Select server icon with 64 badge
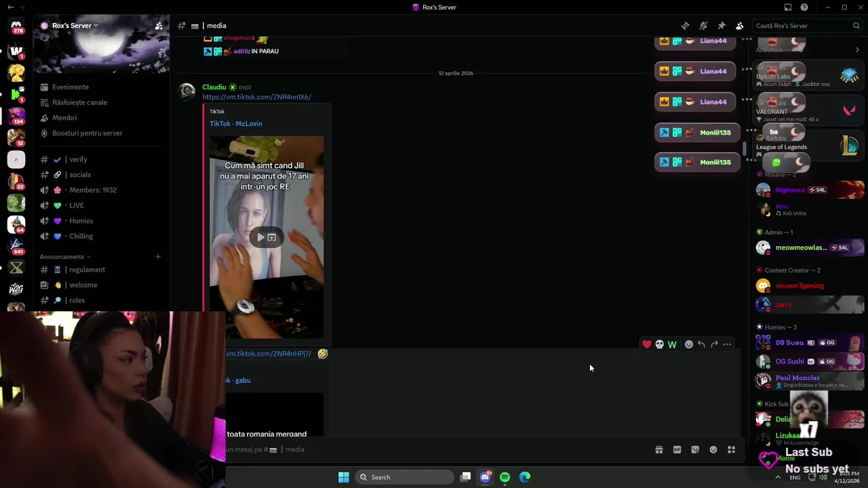Screen dimensions: 868x488 [x=16, y=224]
